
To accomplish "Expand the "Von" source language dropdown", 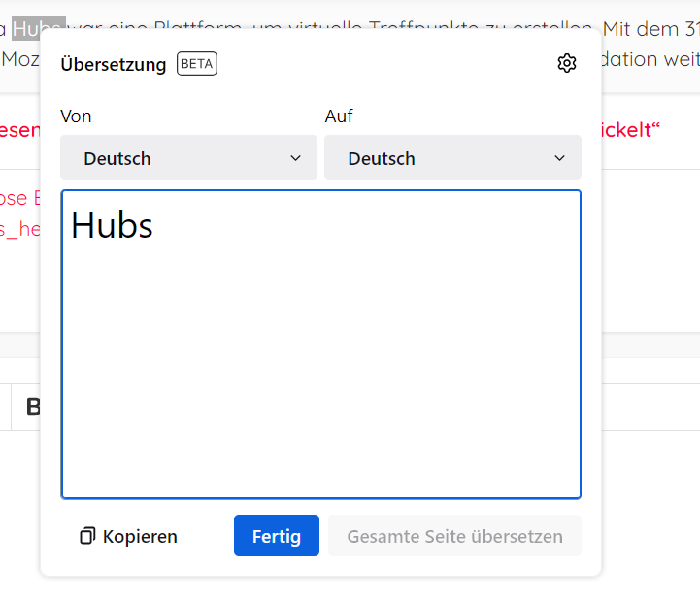I will click(188, 158).
